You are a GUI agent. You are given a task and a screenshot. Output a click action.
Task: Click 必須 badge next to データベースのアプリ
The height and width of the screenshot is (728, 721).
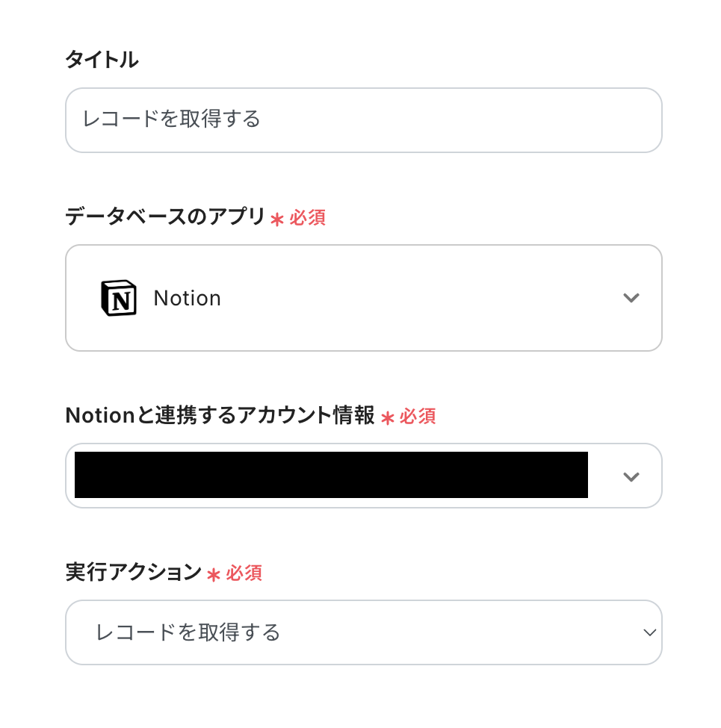(x=307, y=218)
